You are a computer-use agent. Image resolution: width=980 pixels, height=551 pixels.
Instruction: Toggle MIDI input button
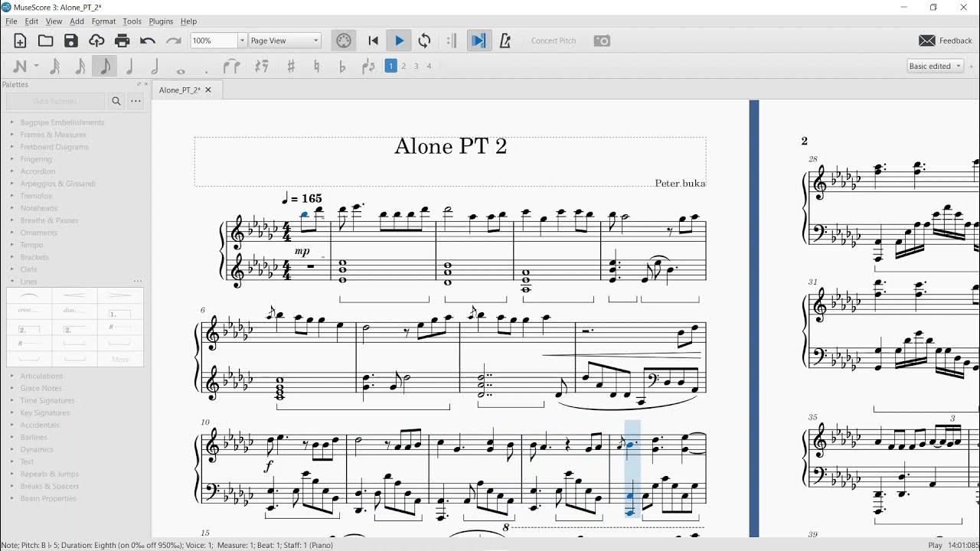(344, 41)
